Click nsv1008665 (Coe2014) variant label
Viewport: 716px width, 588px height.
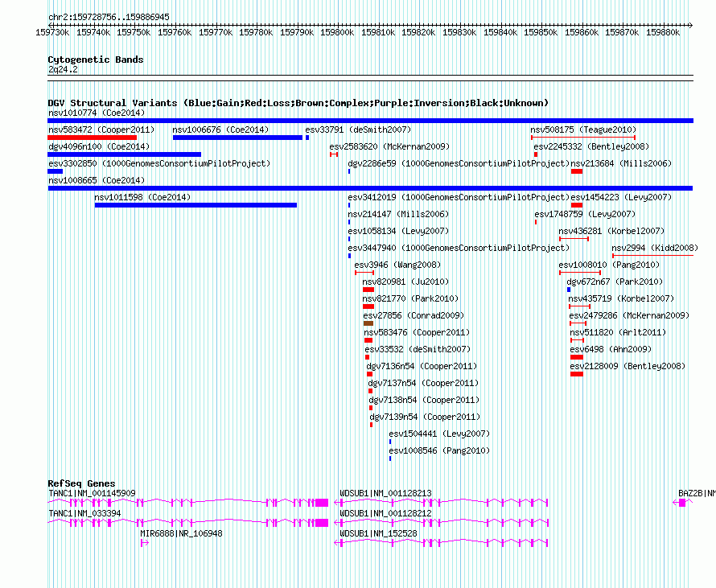(97, 180)
